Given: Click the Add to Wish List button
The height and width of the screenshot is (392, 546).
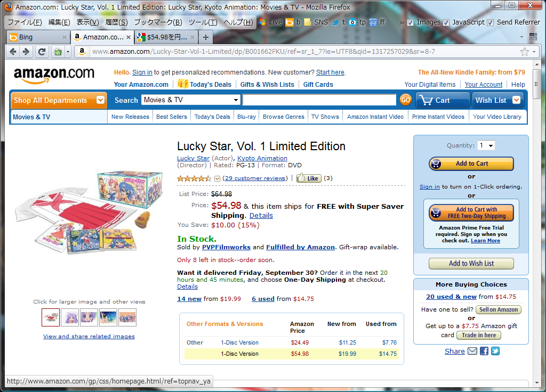Looking at the screenshot, I should click(x=471, y=263).
